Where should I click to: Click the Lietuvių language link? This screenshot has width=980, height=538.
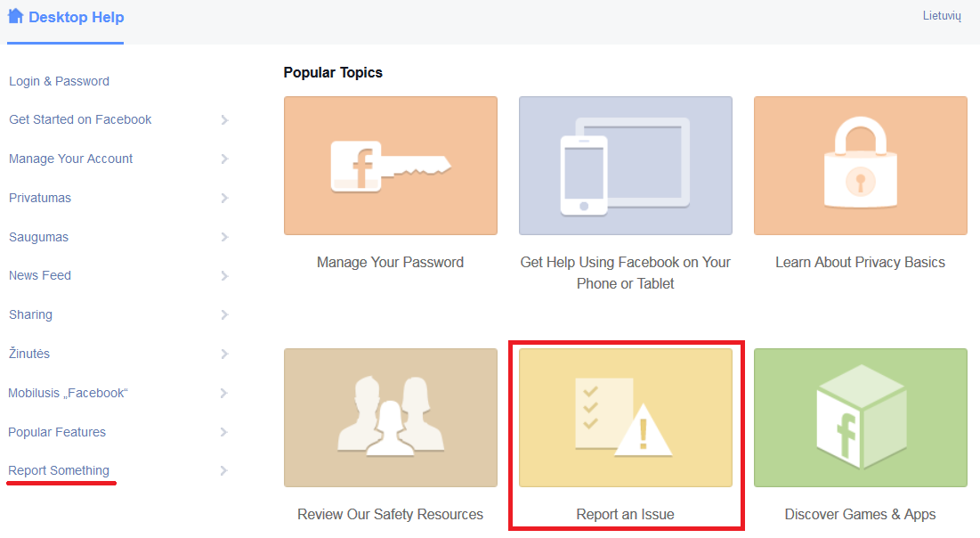pyautogui.click(x=942, y=16)
